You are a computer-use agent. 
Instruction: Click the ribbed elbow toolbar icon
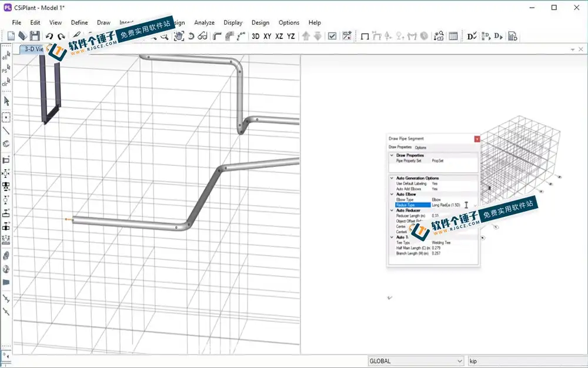coord(229,36)
